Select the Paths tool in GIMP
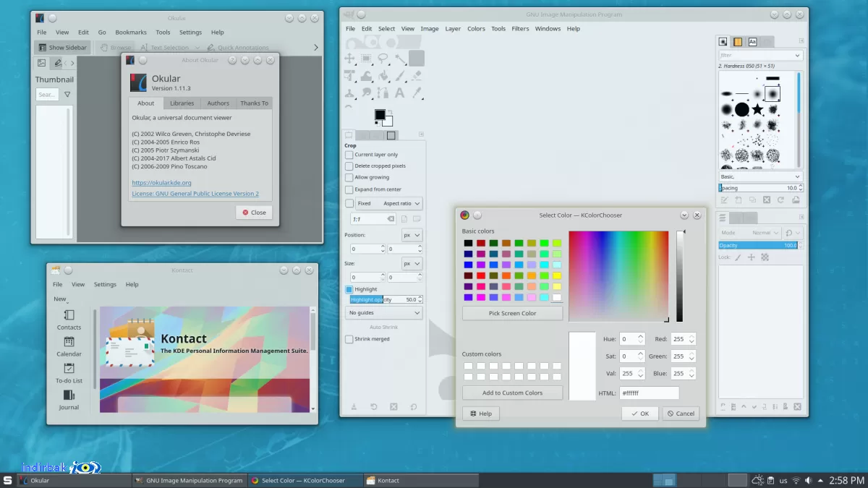Image resolution: width=868 pixels, height=488 pixels. coord(383,92)
